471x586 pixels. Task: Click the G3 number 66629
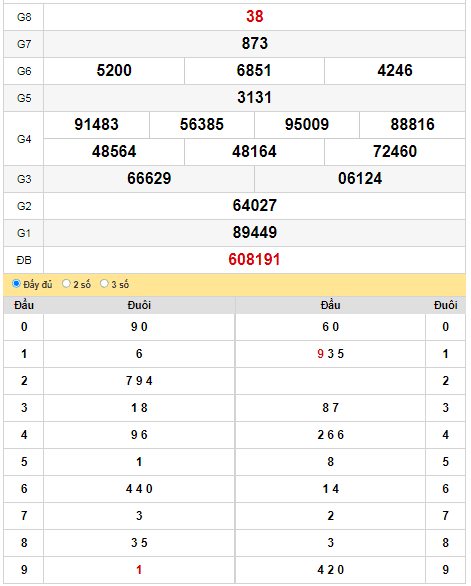[x=149, y=178]
